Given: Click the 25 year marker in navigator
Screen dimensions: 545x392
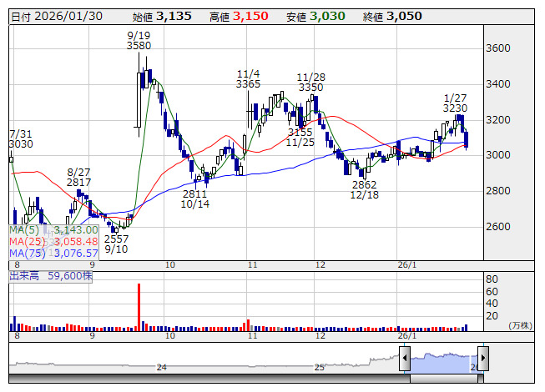Looking at the screenshot, I should pos(320,367).
